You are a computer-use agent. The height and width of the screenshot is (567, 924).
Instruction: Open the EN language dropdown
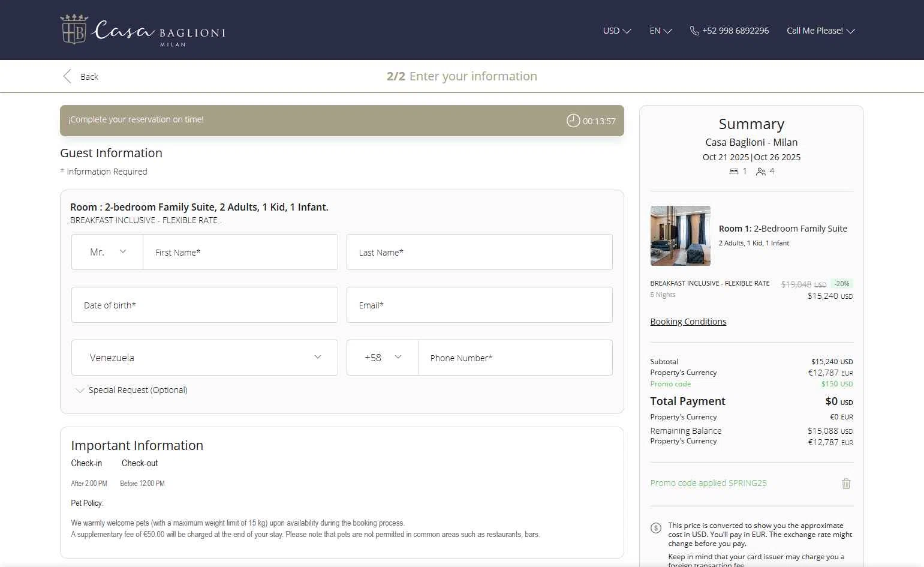[x=661, y=31]
